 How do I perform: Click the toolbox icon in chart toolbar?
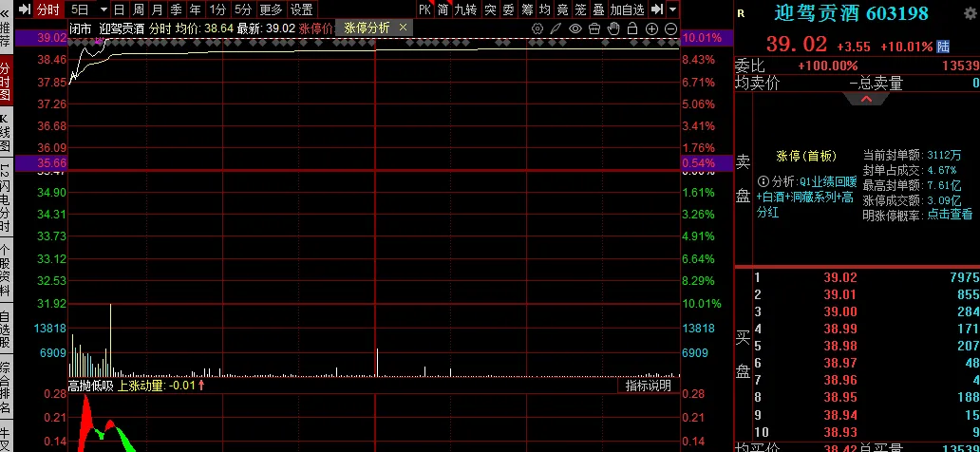(594, 28)
